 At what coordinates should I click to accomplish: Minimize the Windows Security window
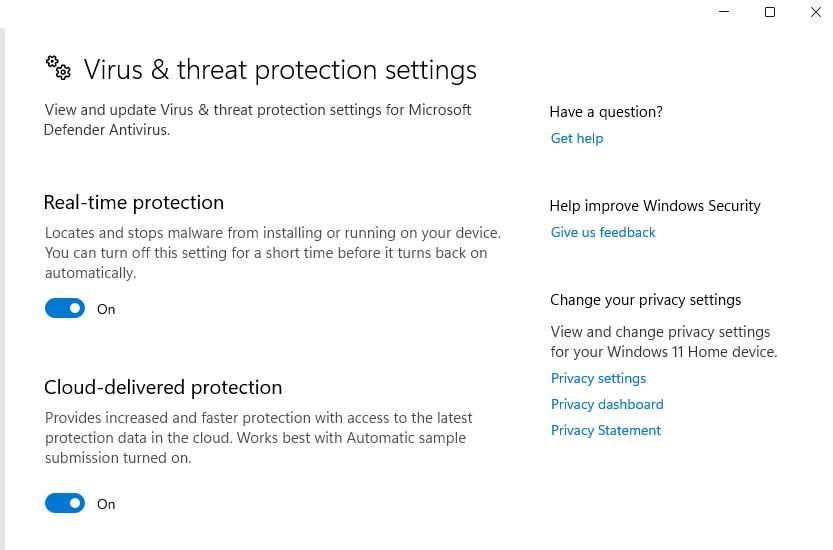click(724, 12)
